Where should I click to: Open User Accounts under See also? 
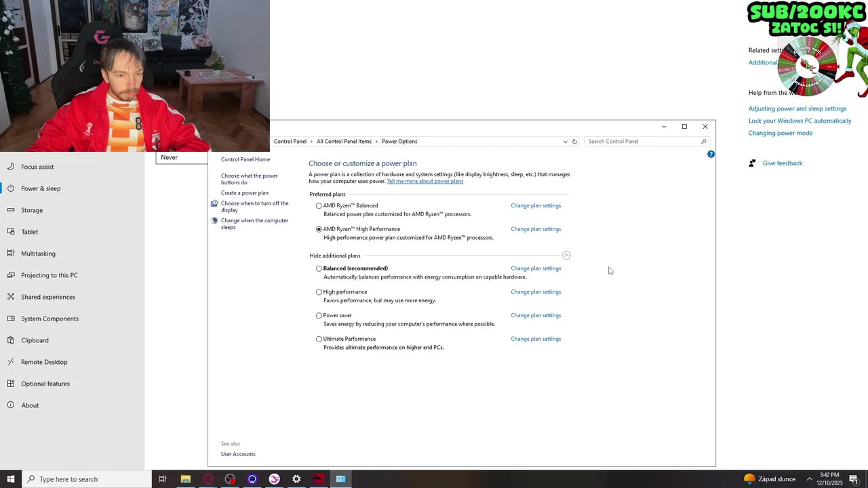pos(238,454)
